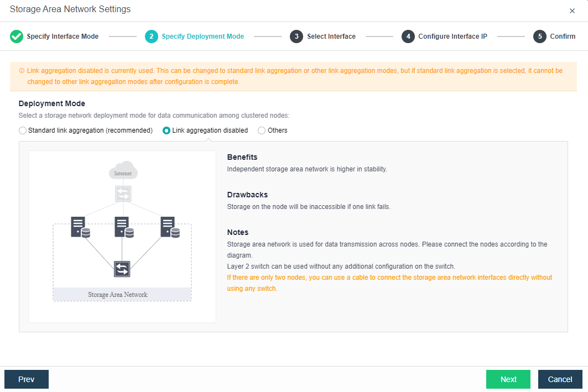Screen dimensions: 588x392
Task: Select Standard link aggregation (recommended) option
Action: click(x=23, y=130)
